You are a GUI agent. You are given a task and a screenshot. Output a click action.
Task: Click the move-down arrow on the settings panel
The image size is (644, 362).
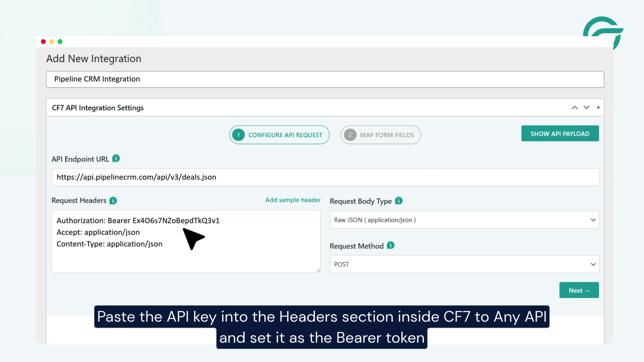coord(586,107)
